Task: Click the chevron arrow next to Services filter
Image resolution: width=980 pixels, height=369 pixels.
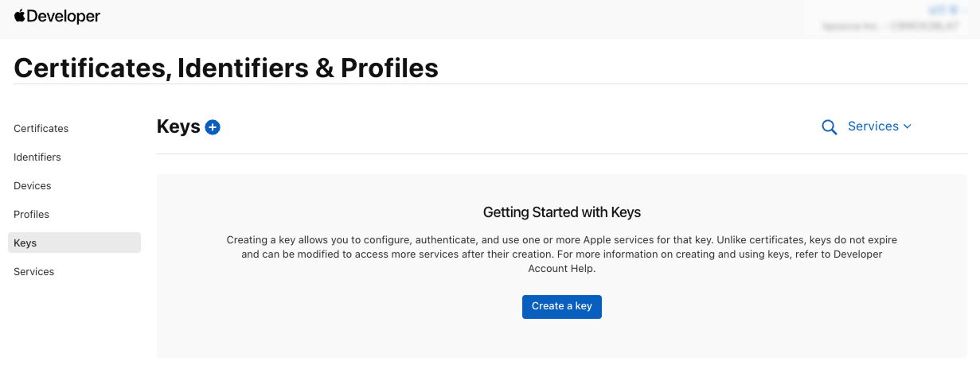Action: [x=908, y=126]
